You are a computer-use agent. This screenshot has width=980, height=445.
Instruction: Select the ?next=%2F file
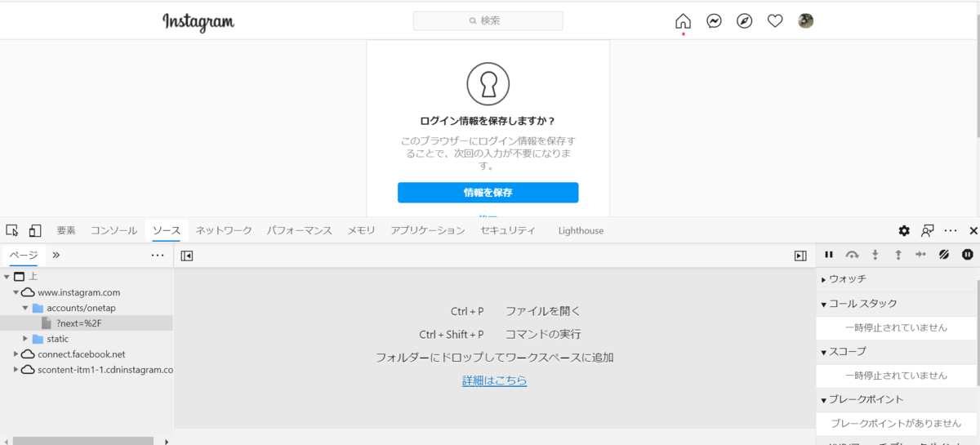tap(79, 323)
